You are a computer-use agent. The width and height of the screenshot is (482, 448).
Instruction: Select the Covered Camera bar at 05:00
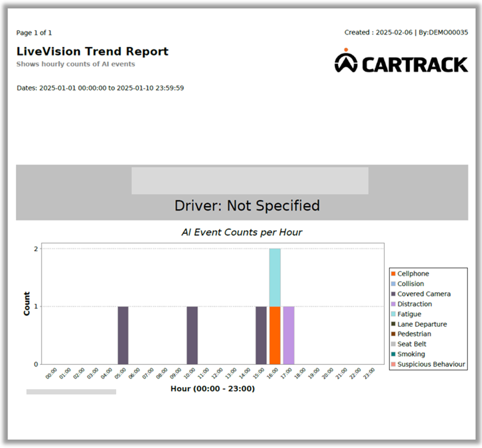point(123,335)
